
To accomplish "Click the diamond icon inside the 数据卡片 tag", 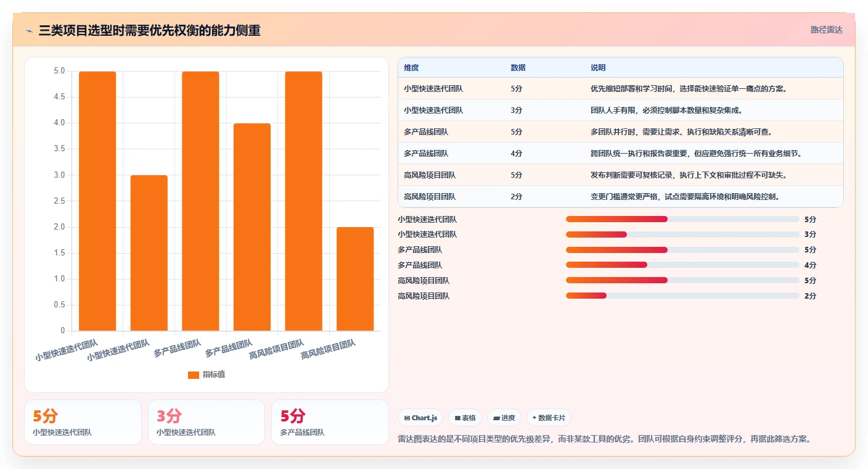I will 534,418.
